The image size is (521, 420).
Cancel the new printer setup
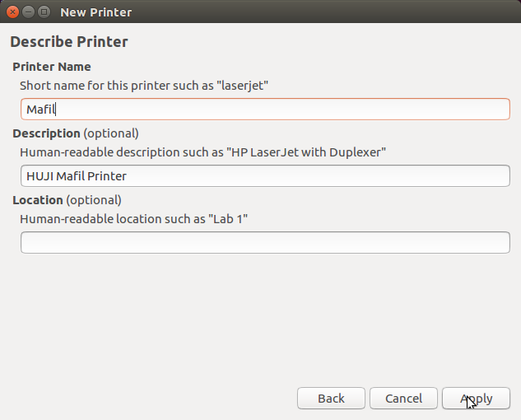[403, 398]
